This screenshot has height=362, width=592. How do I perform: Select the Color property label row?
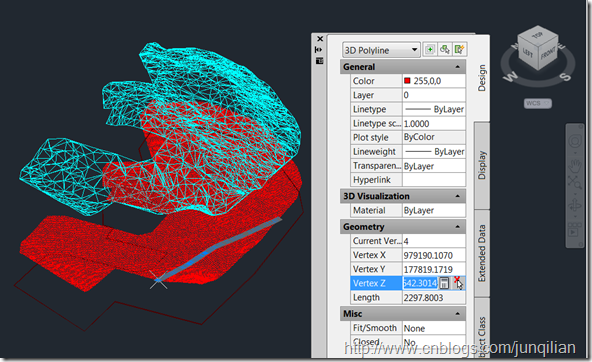tap(376, 81)
